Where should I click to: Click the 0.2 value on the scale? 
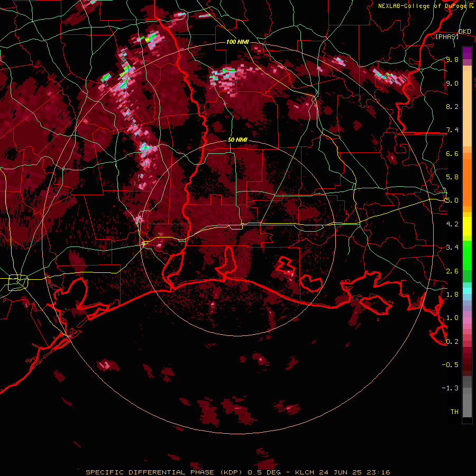(452, 342)
